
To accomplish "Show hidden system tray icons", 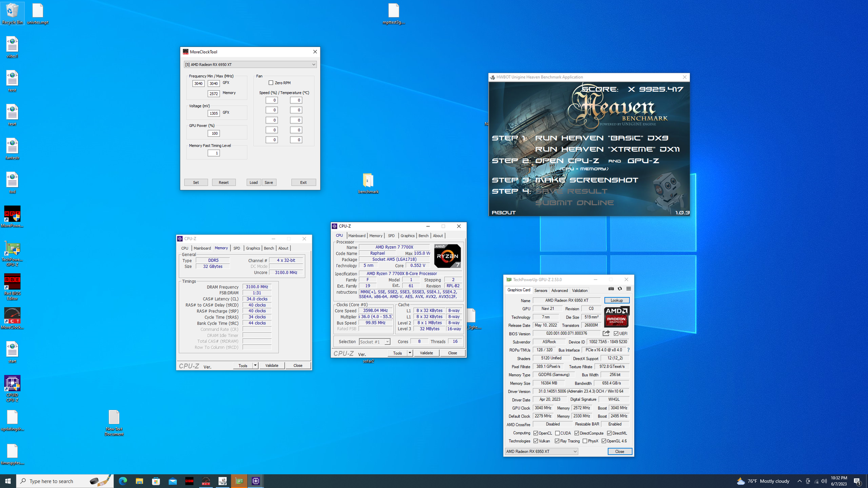I will pyautogui.click(x=799, y=481).
